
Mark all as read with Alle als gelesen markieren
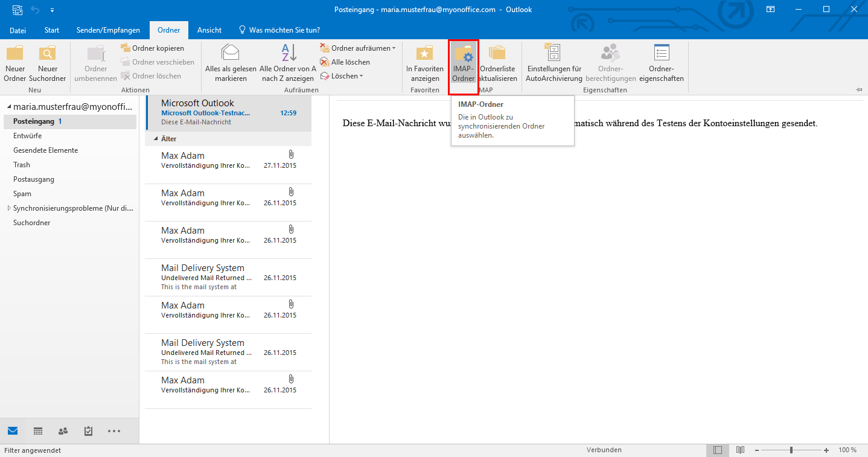pos(230,63)
